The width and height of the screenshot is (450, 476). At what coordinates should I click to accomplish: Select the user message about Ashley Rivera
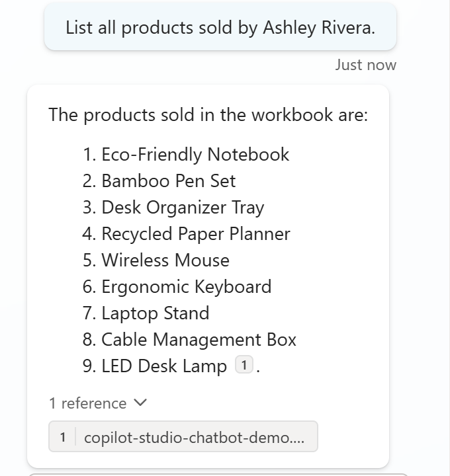pyautogui.click(x=220, y=28)
